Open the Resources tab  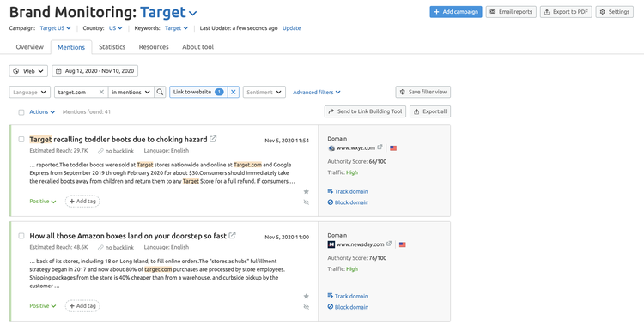click(154, 47)
